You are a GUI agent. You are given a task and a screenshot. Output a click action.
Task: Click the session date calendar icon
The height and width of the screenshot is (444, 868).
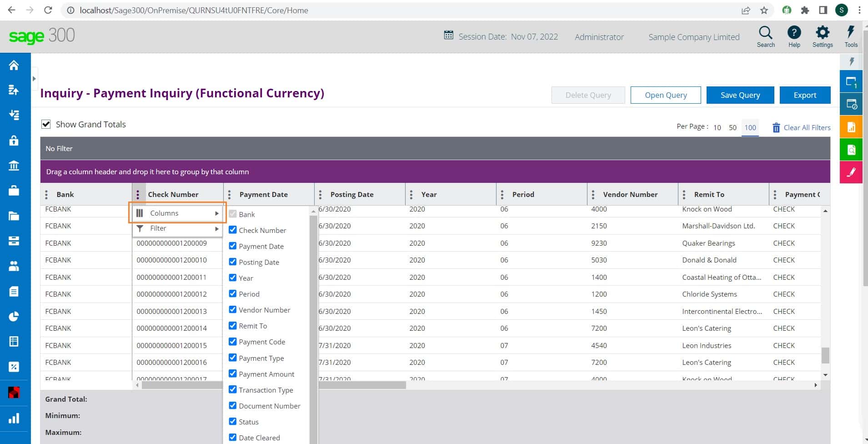point(448,35)
